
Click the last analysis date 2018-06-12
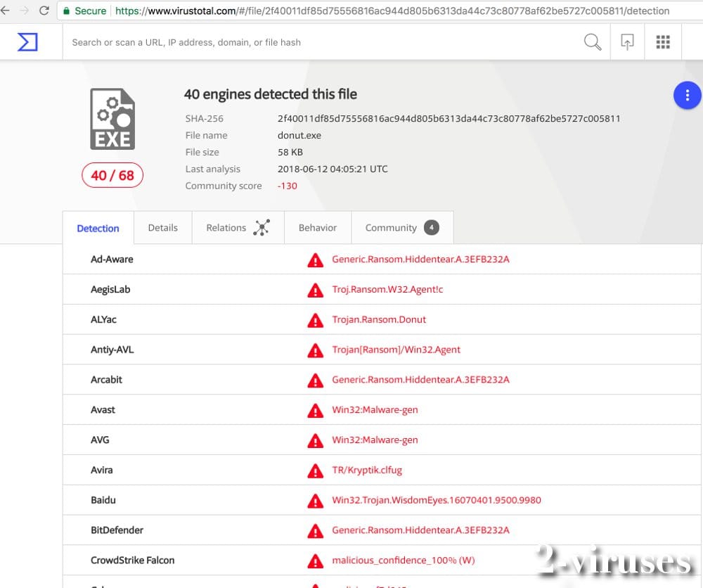point(333,169)
